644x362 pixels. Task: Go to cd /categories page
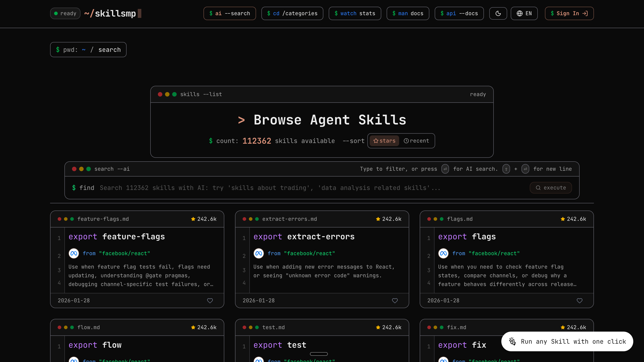click(292, 13)
